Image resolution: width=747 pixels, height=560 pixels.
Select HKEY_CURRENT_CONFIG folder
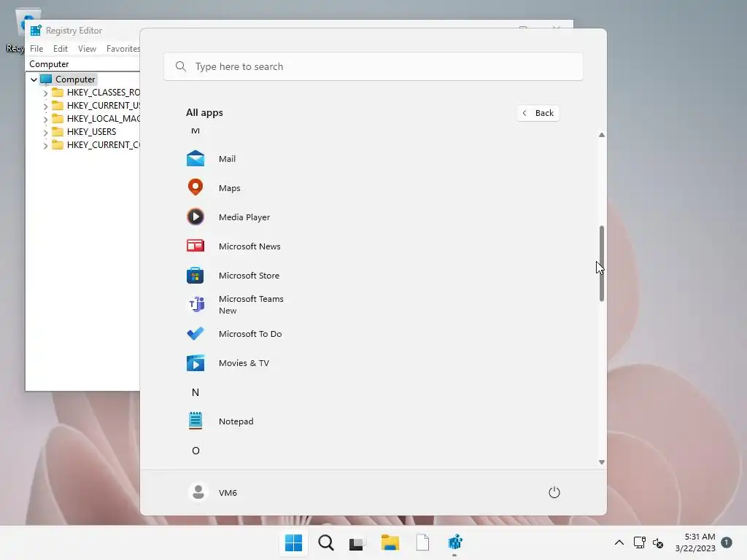(58, 145)
